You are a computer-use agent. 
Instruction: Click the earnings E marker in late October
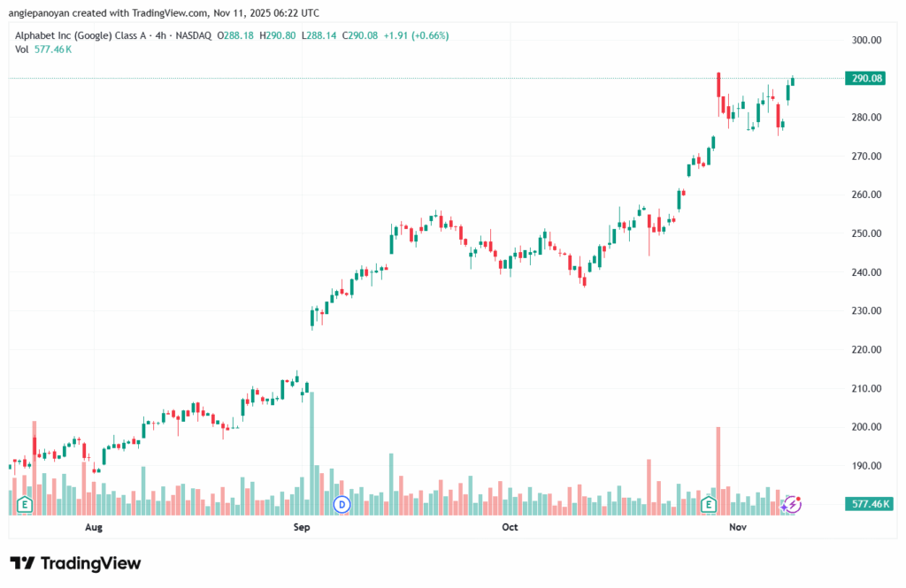708,505
